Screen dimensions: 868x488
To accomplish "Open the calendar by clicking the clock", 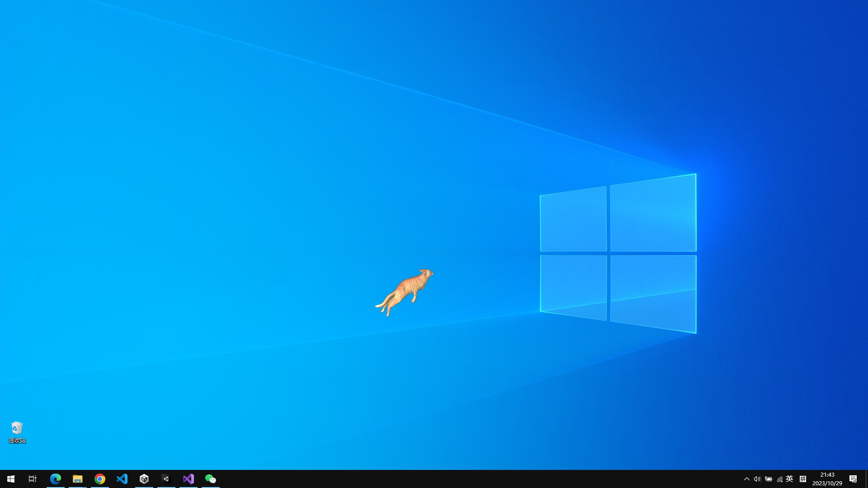I will pos(827,479).
